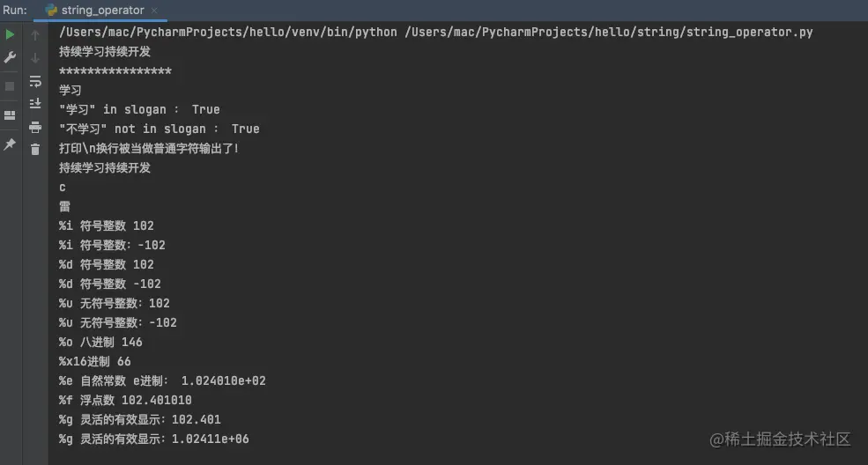Pin the run tab with pin icon

[10, 144]
